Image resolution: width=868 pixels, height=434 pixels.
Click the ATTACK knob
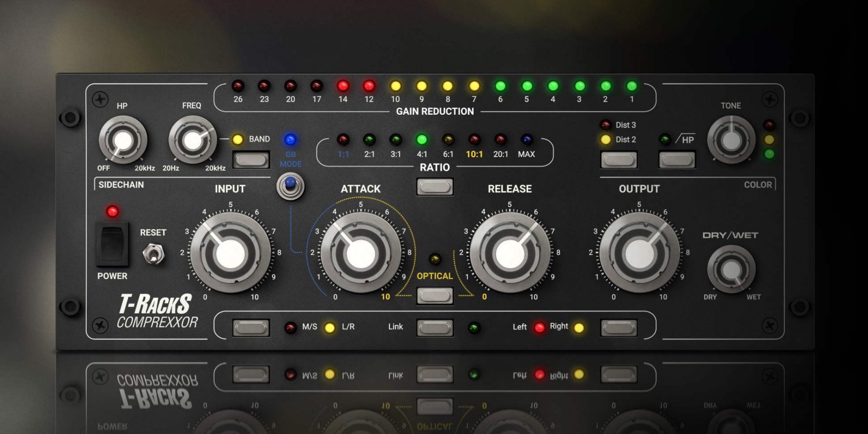pyautogui.click(x=361, y=253)
